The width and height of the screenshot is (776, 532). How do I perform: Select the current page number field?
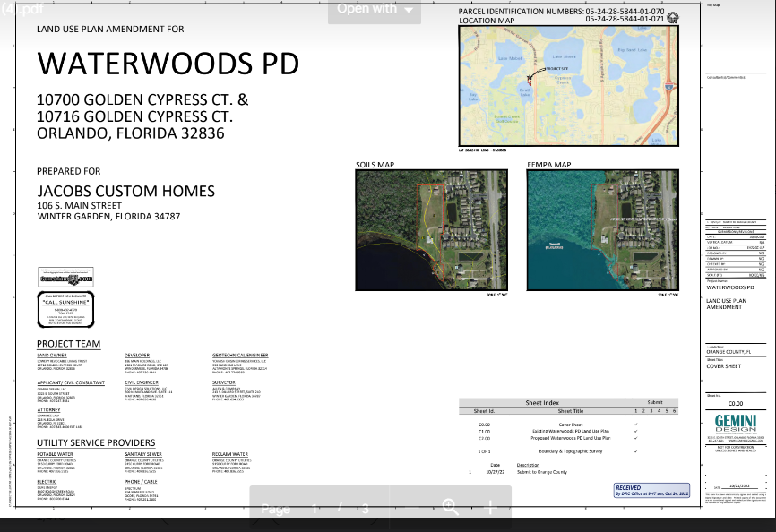[315, 509]
